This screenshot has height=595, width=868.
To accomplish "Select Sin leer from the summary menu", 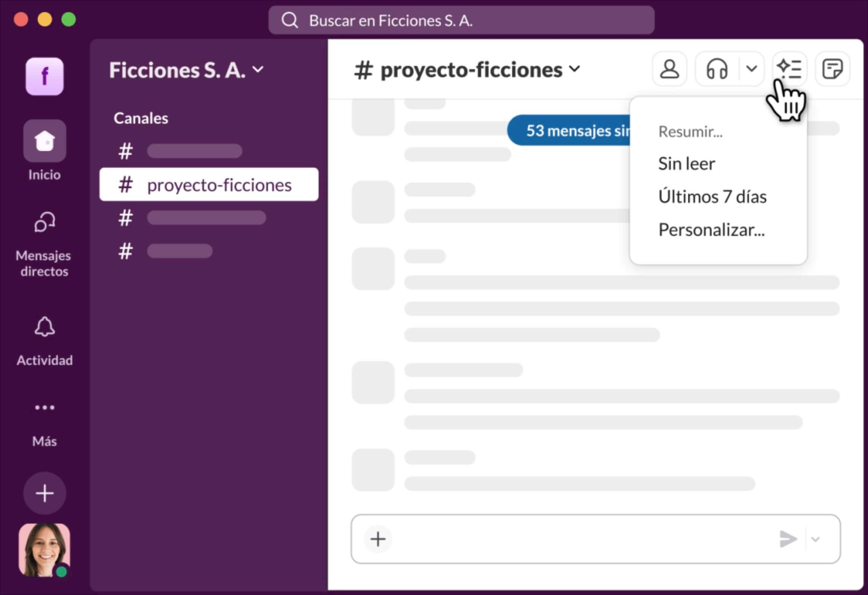I will (x=687, y=164).
